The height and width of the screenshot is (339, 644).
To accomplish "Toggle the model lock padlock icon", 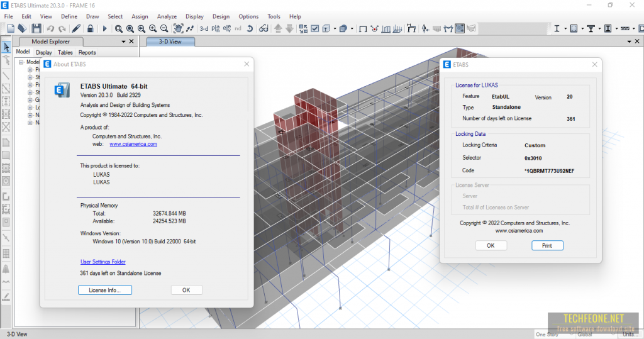I will pos(91,28).
